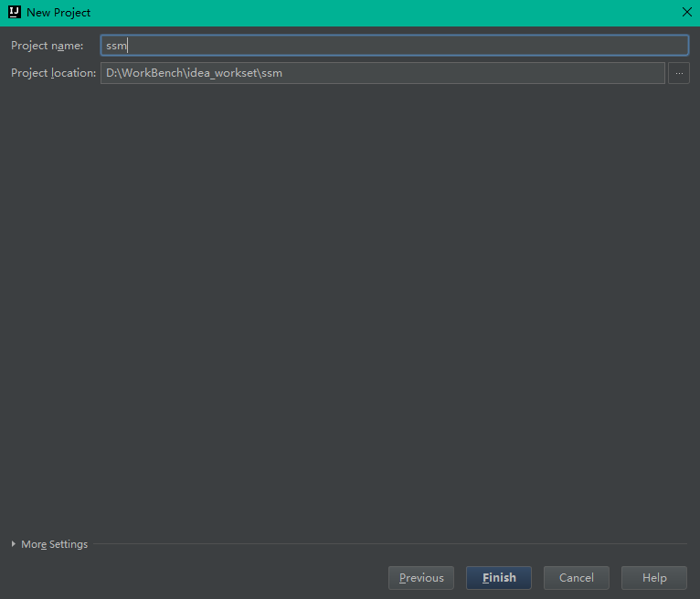This screenshot has height=599, width=700.
Task: Expand the More Settings disclosure triangle
Action: point(14,543)
